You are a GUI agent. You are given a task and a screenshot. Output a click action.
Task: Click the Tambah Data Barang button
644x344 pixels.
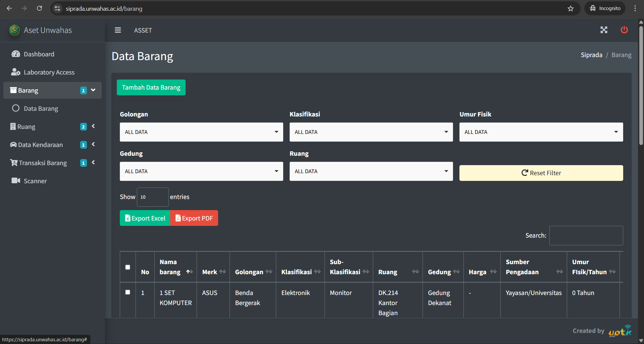click(x=151, y=87)
